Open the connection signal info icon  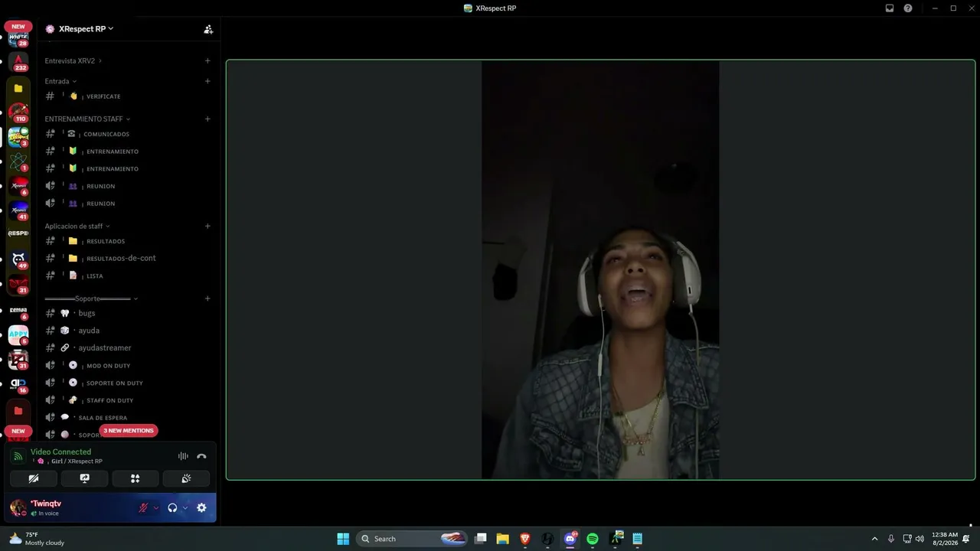(18, 457)
